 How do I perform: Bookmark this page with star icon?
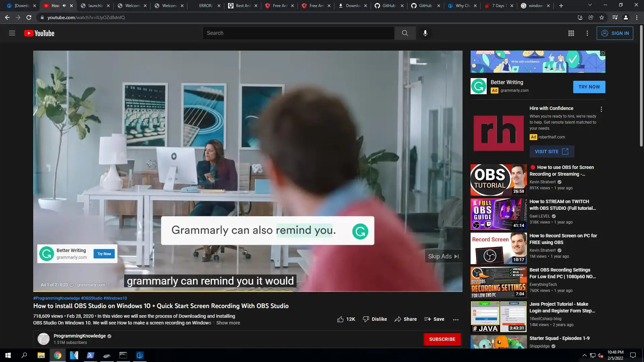(602, 17)
